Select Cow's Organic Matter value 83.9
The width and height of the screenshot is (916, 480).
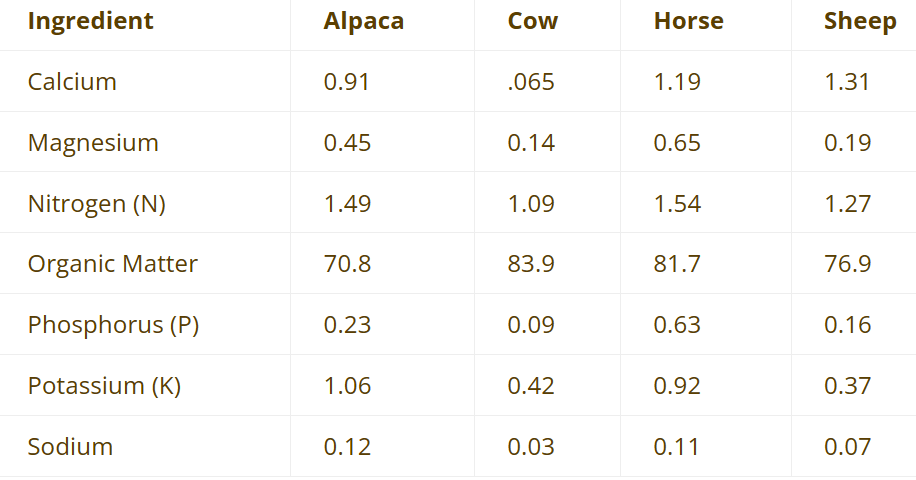(531, 264)
